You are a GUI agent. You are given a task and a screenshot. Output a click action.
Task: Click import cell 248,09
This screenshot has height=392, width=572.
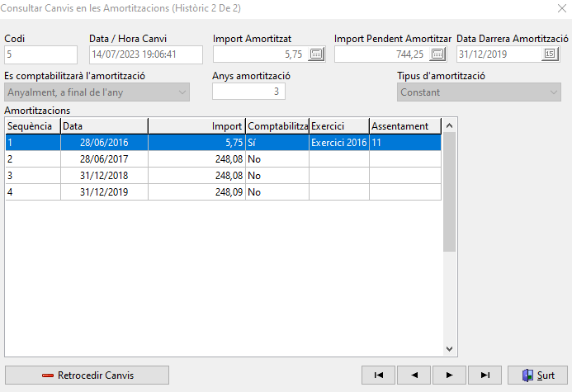pyautogui.click(x=197, y=191)
